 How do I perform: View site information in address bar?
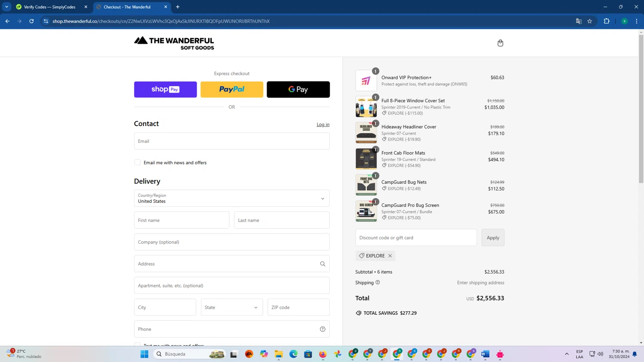pyautogui.click(x=46, y=21)
